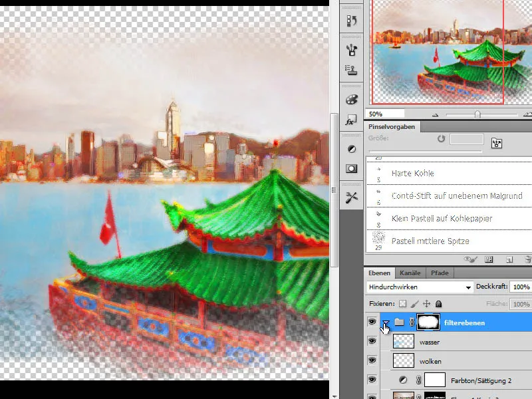Open the Styles fx panel icon
The width and height of the screenshot is (532, 399).
[352, 120]
